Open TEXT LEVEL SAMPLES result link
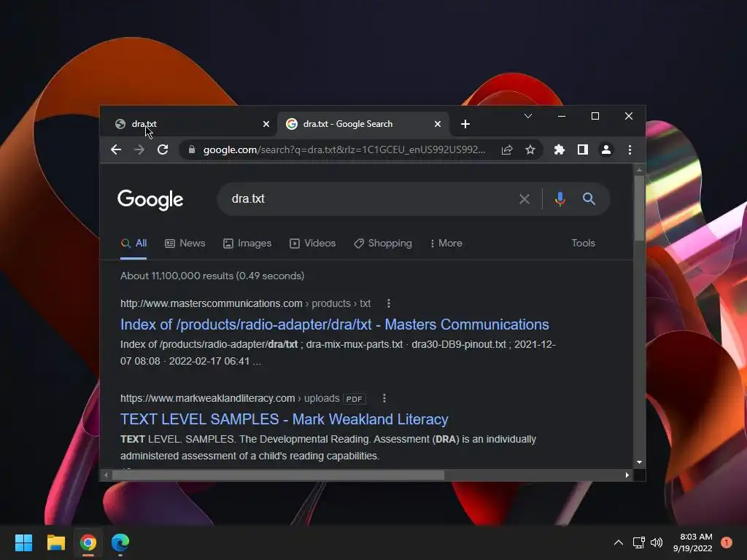Viewport: 747px width, 560px height. point(284,419)
